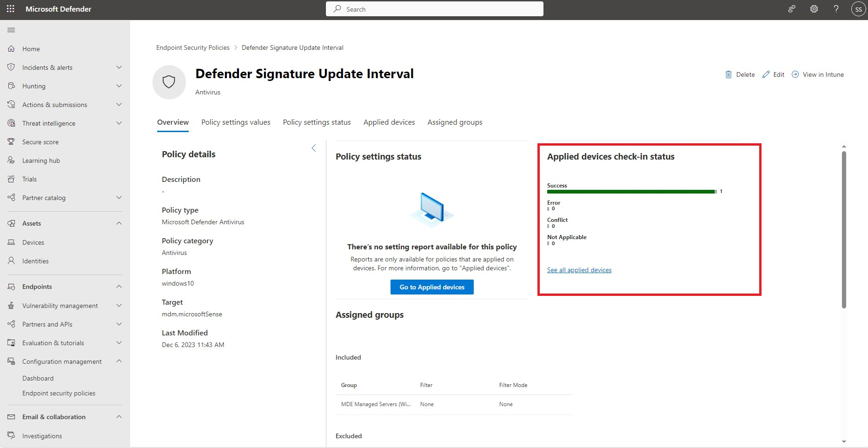
Task: Click the Learning hub icon
Action: (x=11, y=160)
